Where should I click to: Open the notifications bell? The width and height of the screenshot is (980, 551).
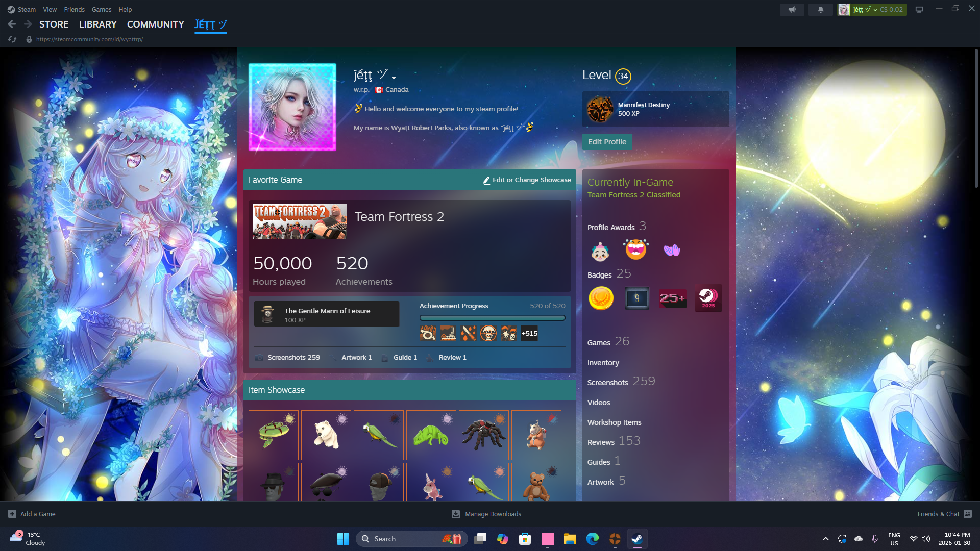pos(820,10)
